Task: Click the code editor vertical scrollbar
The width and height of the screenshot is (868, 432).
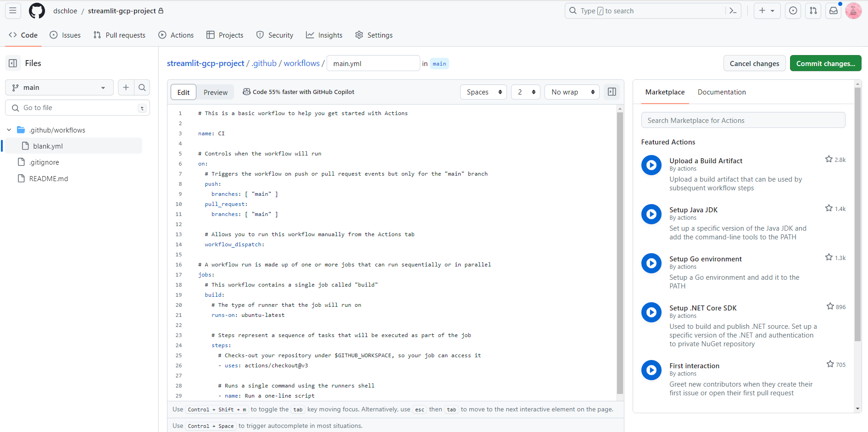Action: click(x=620, y=253)
